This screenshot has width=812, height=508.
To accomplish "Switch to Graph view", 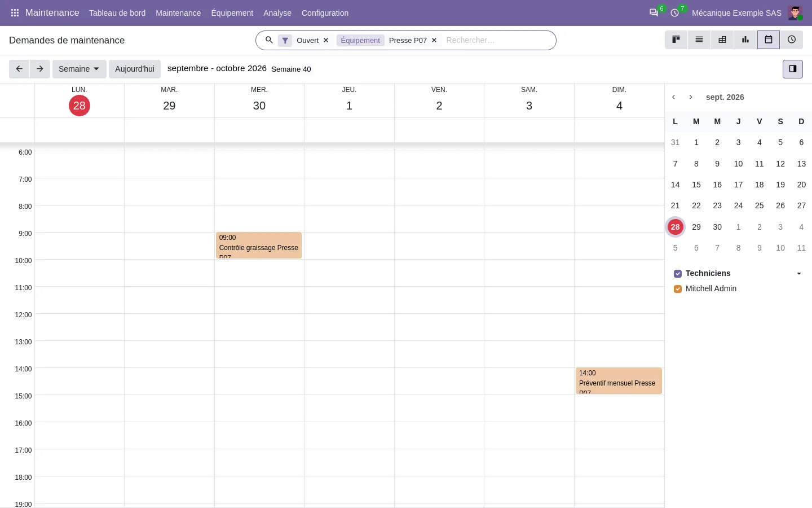I will [745, 40].
